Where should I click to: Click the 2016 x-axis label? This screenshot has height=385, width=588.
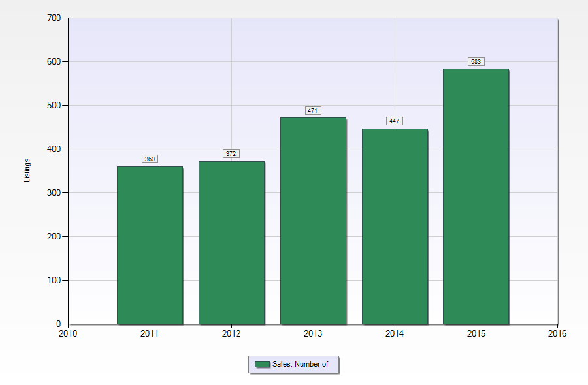point(557,333)
